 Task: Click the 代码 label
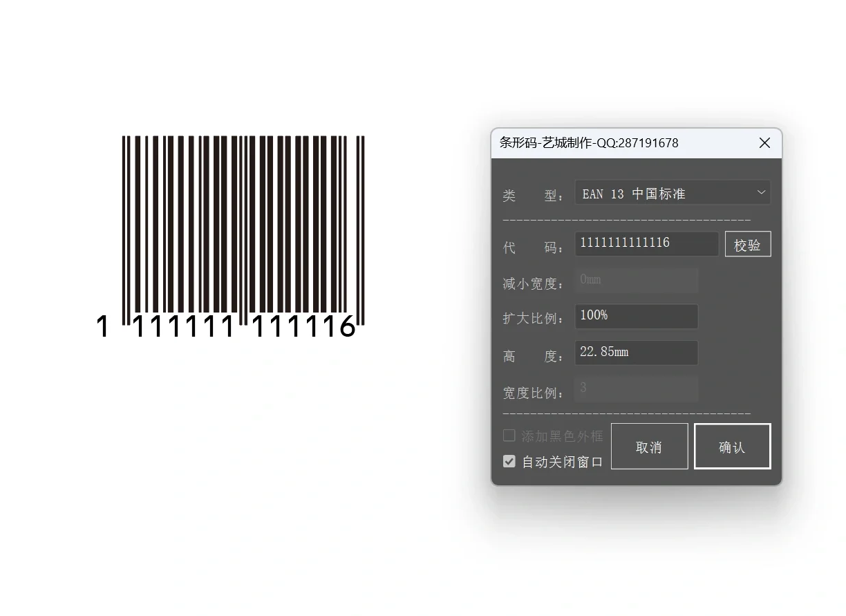click(x=534, y=248)
